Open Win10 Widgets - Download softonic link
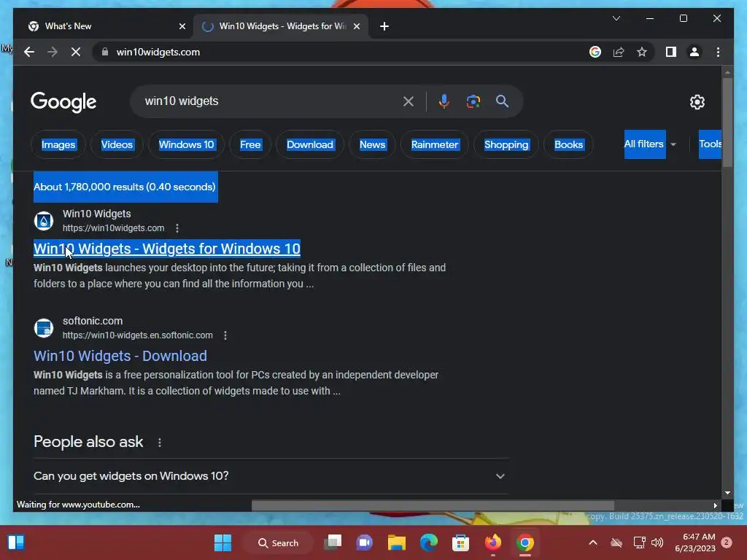Viewport: 747px width, 560px height. (120, 356)
